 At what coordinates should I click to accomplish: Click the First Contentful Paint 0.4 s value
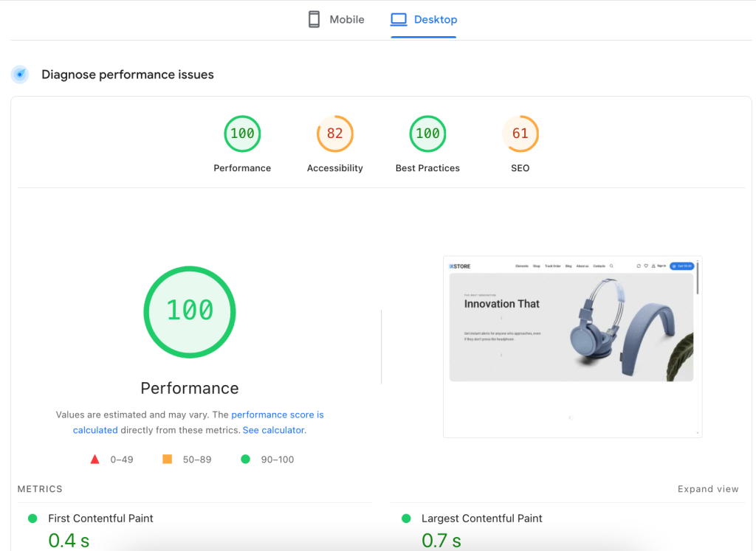(x=69, y=541)
